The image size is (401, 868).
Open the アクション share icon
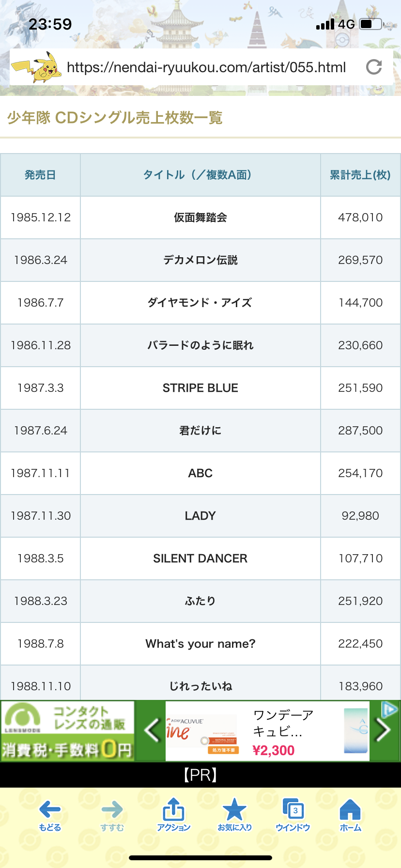(x=173, y=816)
